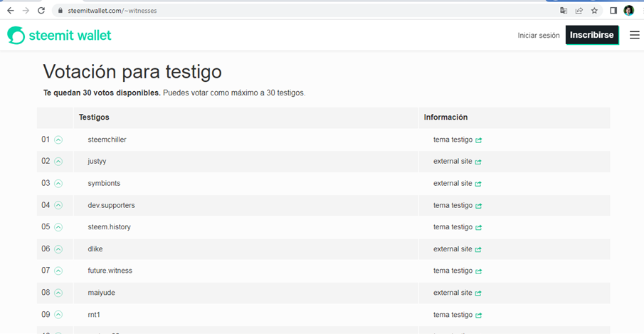Viewport: 644px width, 334px height.
Task: Open external link icon for justyy
Action: coord(478,162)
